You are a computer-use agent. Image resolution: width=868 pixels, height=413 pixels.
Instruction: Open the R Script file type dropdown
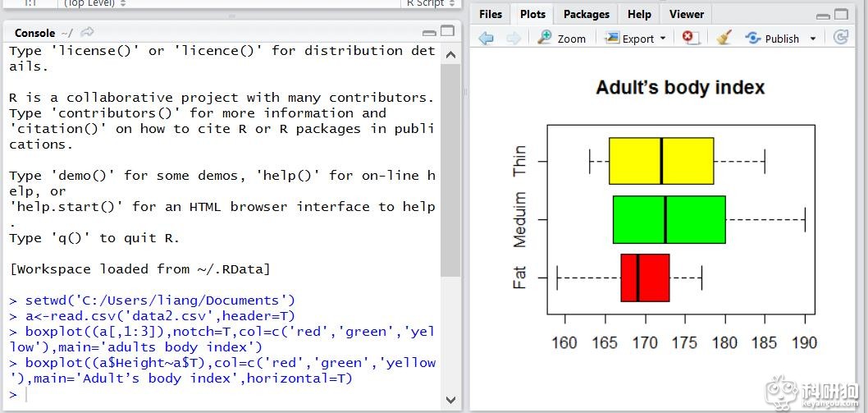pyautogui.click(x=431, y=3)
